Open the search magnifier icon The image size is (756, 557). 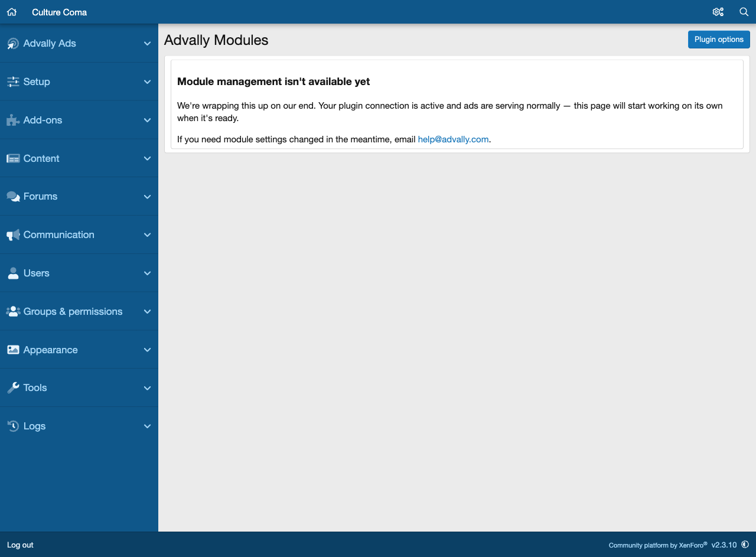tap(744, 12)
